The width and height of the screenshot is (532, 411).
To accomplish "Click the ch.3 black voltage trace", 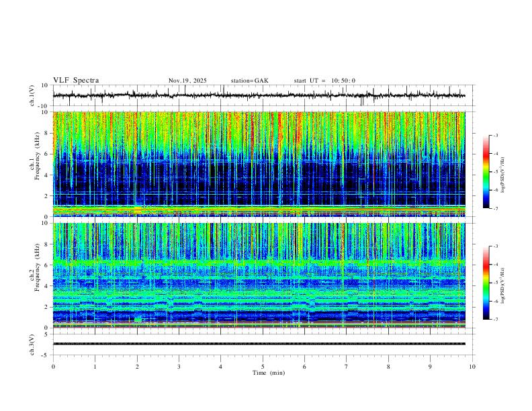I will pyautogui.click(x=259, y=344).
